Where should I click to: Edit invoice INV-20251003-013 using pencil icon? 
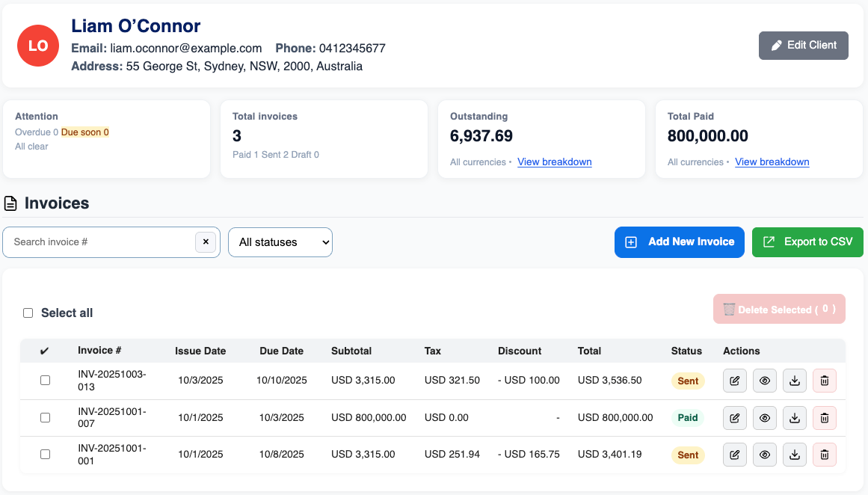point(734,381)
